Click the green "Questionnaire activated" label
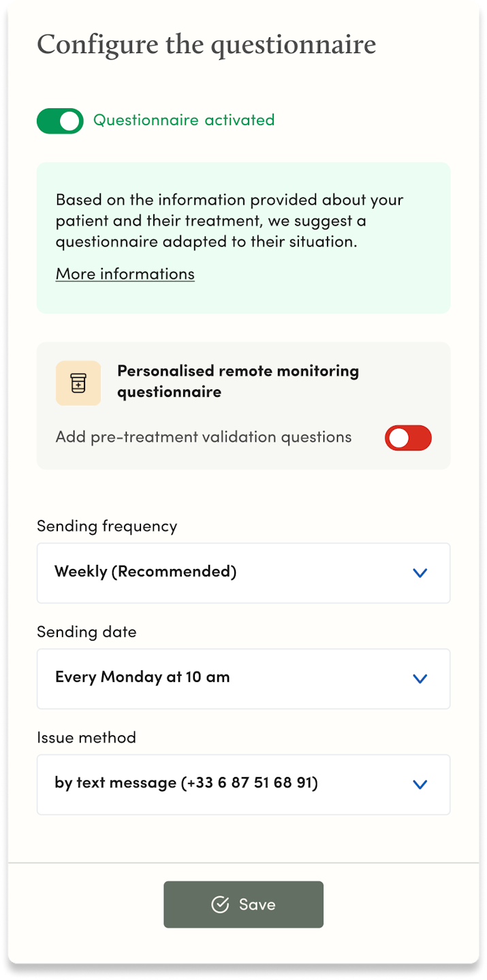 (x=184, y=120)
